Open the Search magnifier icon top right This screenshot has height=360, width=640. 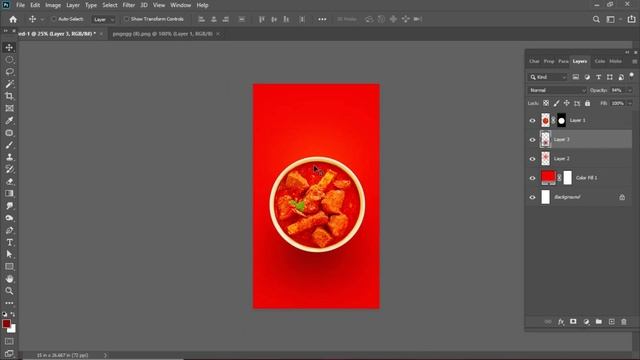coord(596,19)
